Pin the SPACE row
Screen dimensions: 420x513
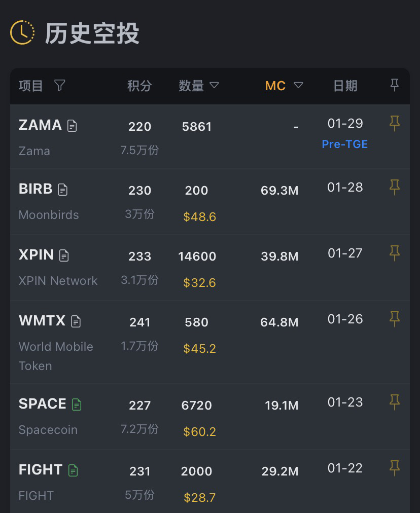pos(394,402)
